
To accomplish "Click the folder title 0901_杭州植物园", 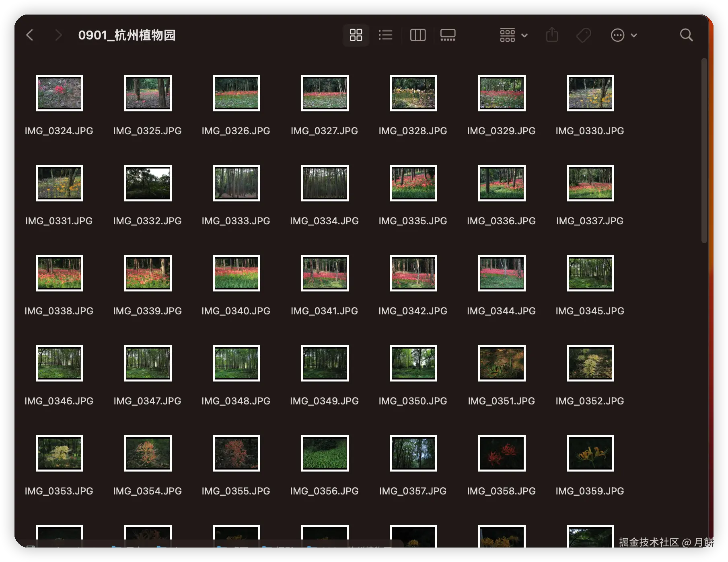I will 127,35.
